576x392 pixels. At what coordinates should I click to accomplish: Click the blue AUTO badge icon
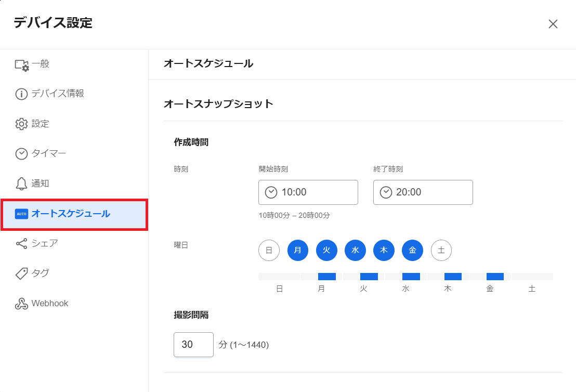coord(21,214)
